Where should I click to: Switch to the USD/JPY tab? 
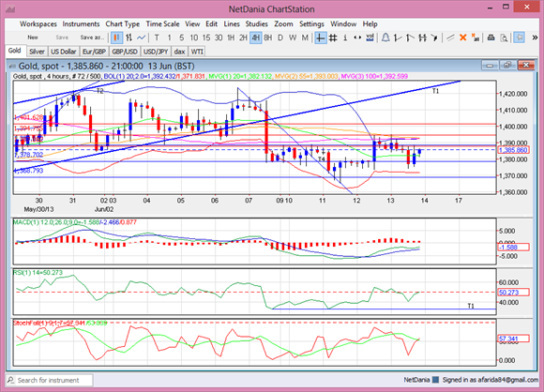[x=156, y=52]
